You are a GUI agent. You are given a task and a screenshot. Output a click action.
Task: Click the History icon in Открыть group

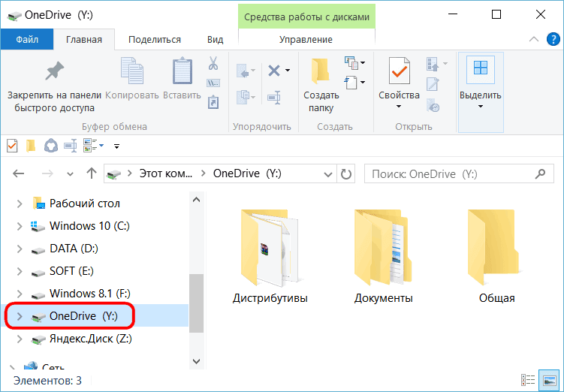pyautogui.click(x=433, y=105)
